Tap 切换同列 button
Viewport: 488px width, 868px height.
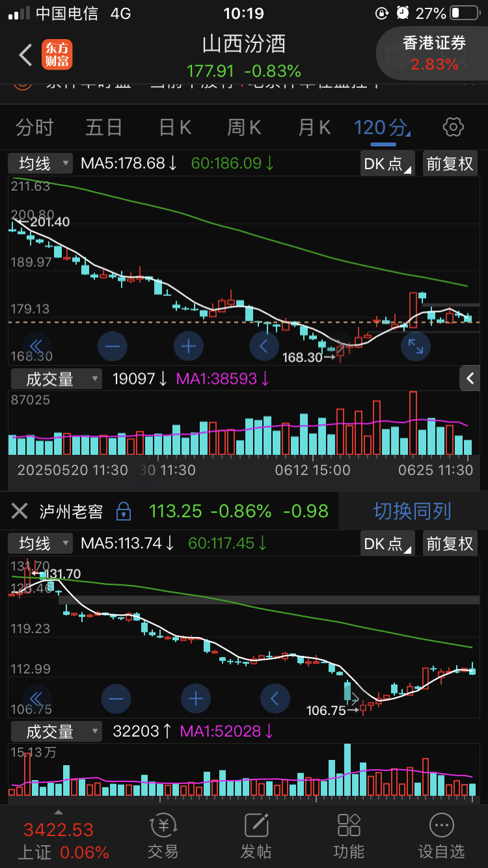[x=413, y=511]
